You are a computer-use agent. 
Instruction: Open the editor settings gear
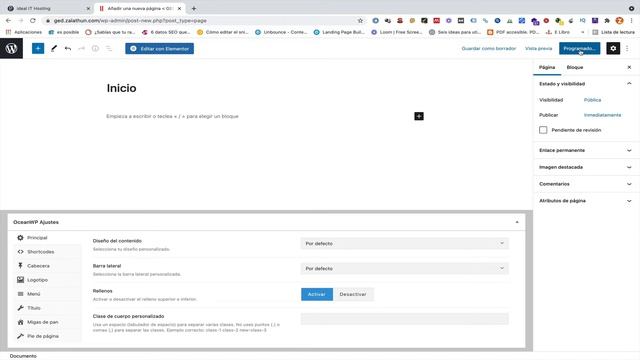pos(613,49)
